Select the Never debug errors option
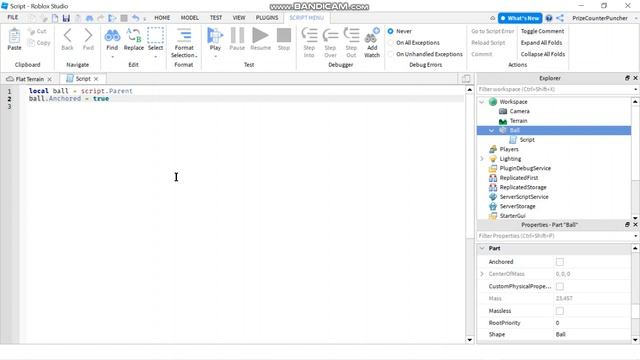640x360 pixels. click(x=391, y=31)
